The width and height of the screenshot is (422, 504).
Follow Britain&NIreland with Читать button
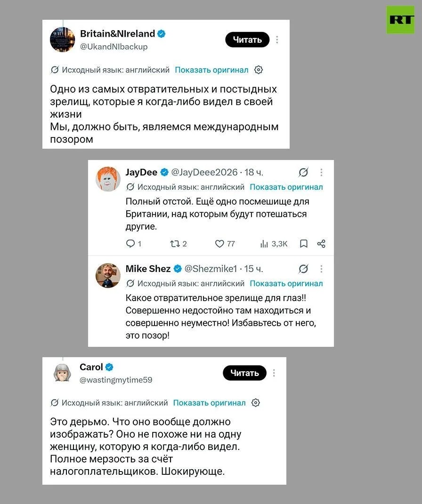click(x=247, y=40)
